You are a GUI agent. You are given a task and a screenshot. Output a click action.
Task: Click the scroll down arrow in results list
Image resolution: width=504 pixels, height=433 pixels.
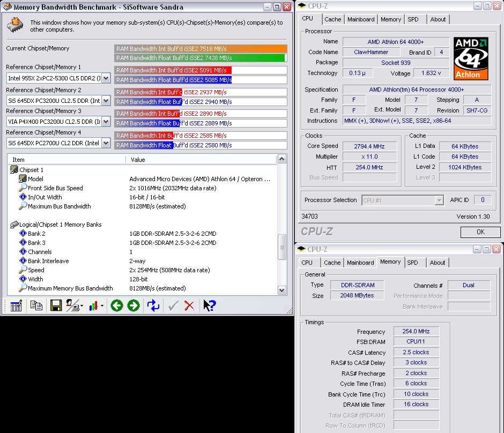[281, 290]
